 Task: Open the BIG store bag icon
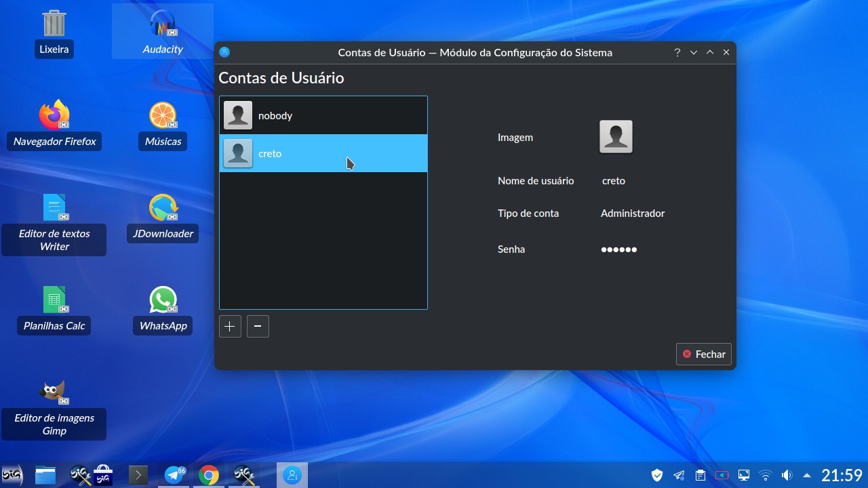coord(103,476)
